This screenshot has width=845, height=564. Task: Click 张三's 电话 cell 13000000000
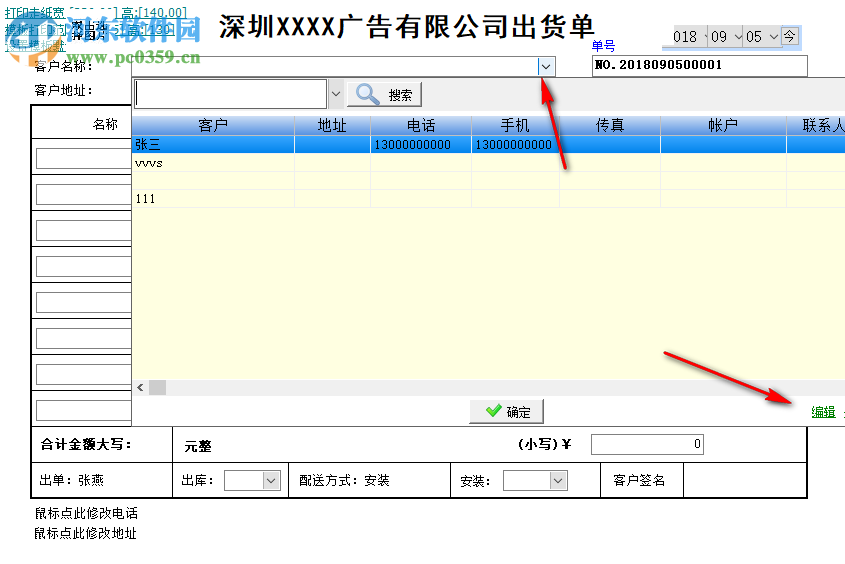pos(421,144)
